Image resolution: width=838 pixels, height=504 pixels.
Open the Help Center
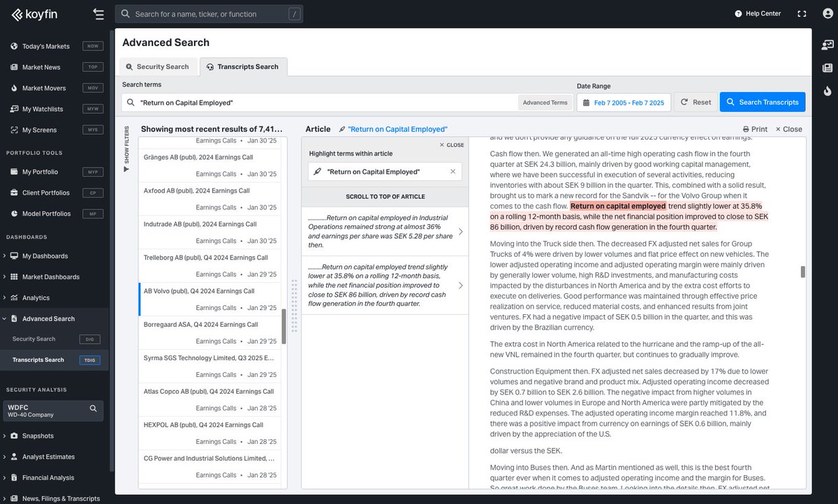[758, 14]
